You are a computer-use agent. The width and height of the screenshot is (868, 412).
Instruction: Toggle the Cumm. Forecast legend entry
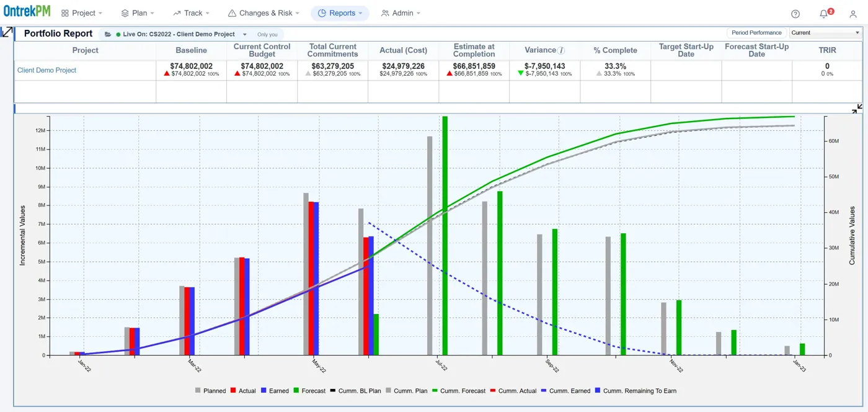(459, 391)
